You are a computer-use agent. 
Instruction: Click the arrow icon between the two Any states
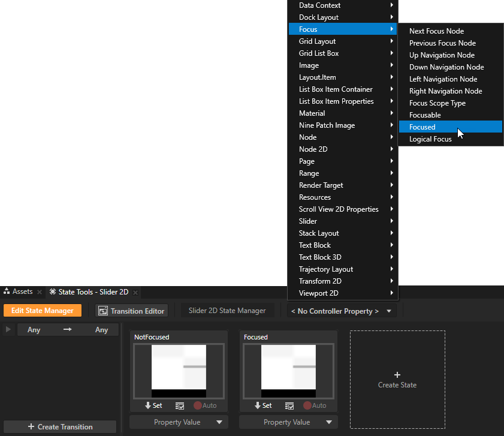pos(67,329)
